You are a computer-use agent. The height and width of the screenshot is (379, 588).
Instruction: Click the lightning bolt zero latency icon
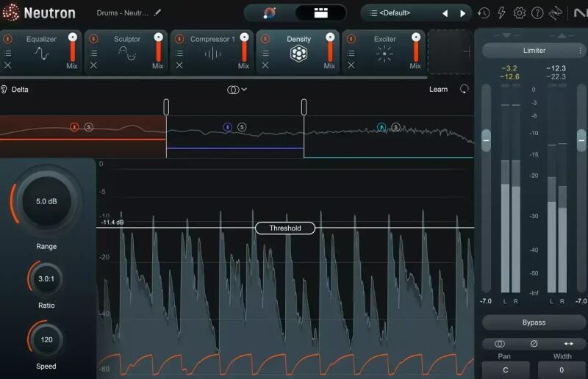pyautogui.click(x=501, y=13)
